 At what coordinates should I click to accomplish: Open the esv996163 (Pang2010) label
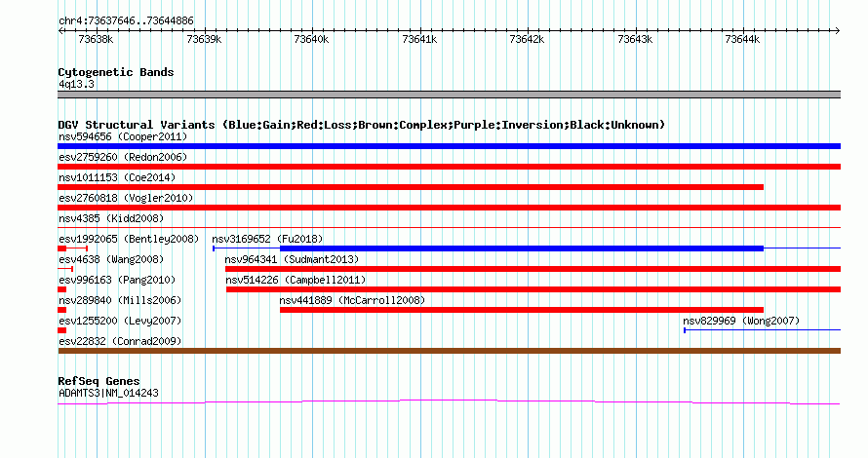click(x=117, y=280)
